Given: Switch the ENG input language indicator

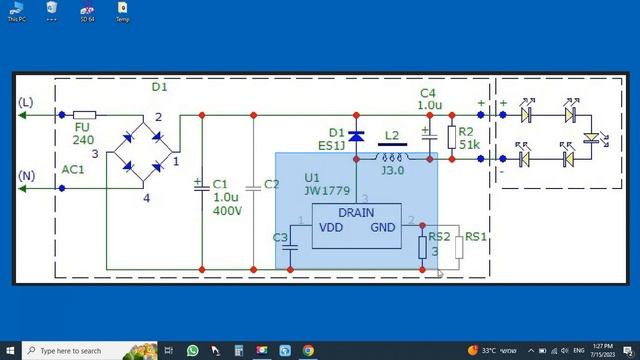Looking at the screenshot, I should pyautogui.click(x=579, y=351).
